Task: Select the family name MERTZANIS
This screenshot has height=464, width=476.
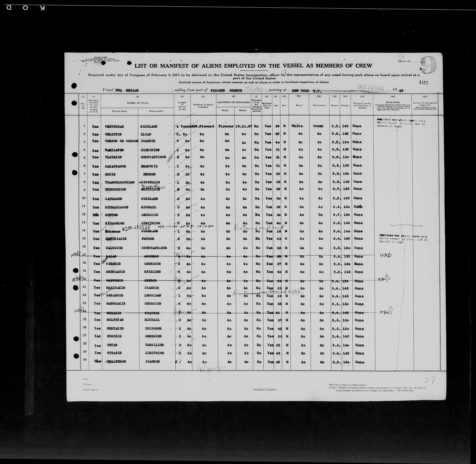Action: (115, 272)
